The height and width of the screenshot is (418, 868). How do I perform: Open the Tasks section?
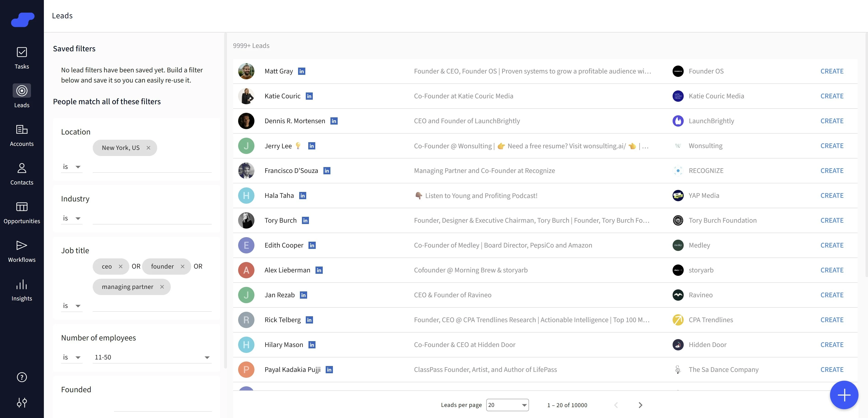[22, 58]
